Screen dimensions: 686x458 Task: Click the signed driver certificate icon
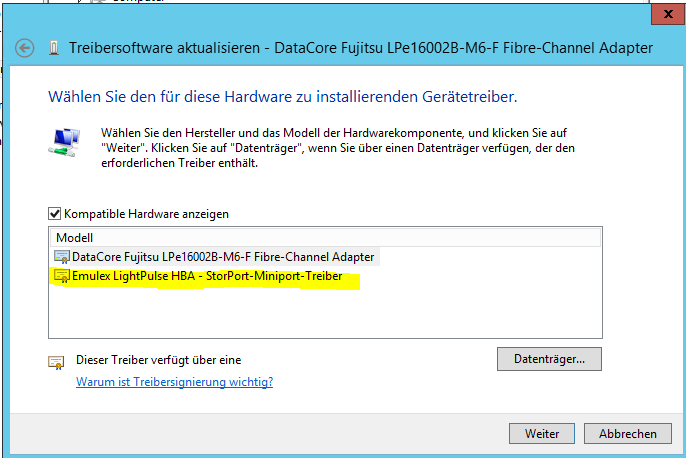[56, 361]
